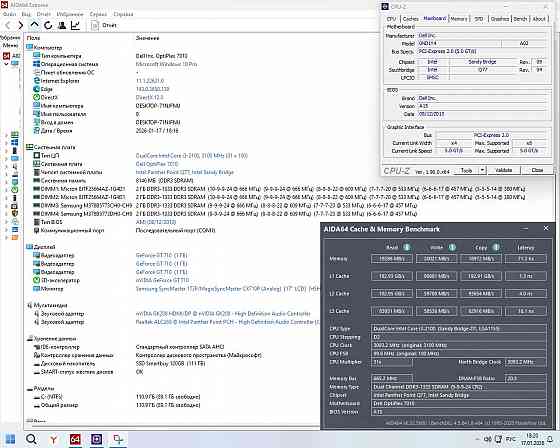This screenshot has width=560, height=448.
Task: Expand the node beside the shield tree icon
Action: [x=6, y=214]
